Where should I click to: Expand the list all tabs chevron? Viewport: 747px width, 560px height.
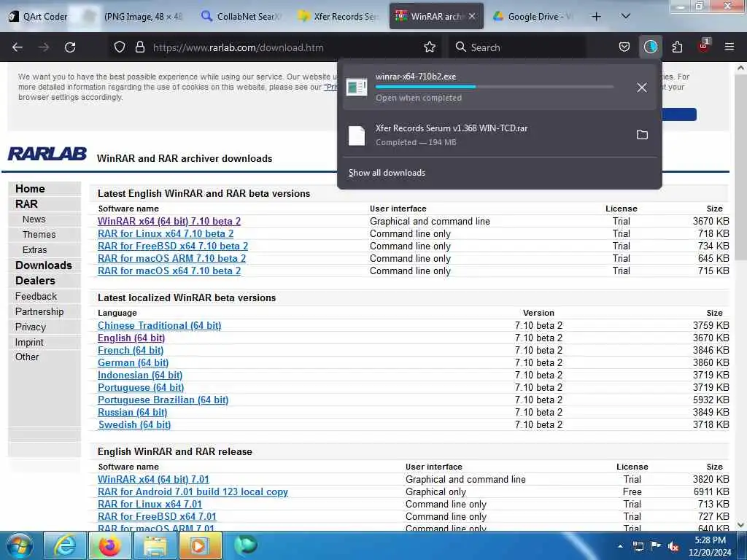coord(626,16)
